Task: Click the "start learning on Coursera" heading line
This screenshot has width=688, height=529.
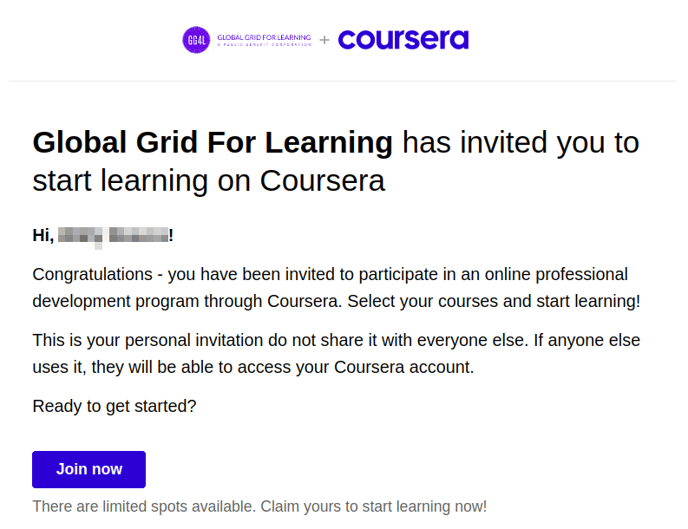Action: pos(208,181)
